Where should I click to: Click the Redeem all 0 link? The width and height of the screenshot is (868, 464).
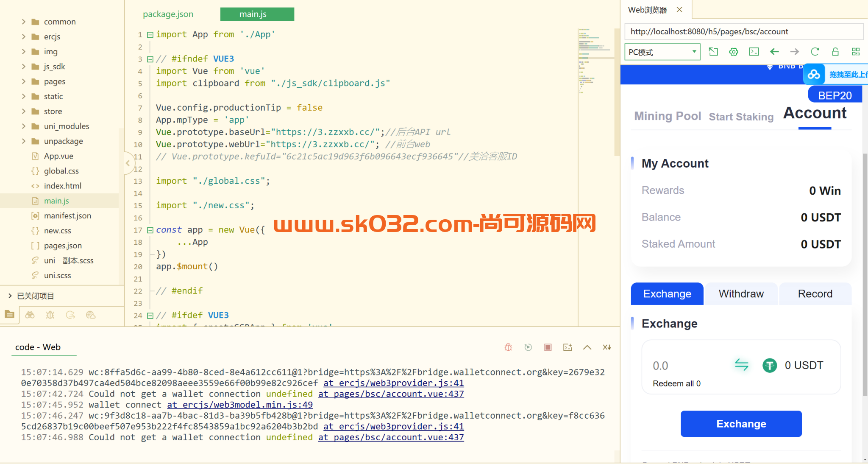[676, 383]
